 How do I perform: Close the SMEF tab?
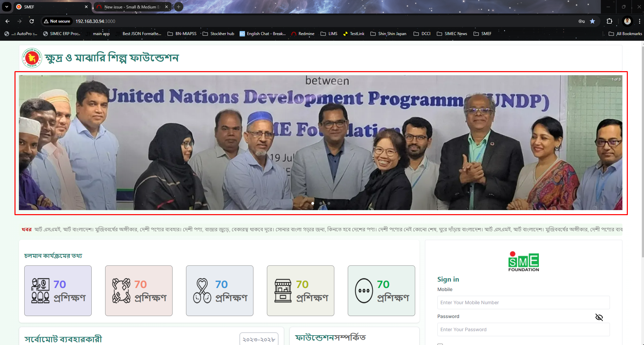click(86, 7)
